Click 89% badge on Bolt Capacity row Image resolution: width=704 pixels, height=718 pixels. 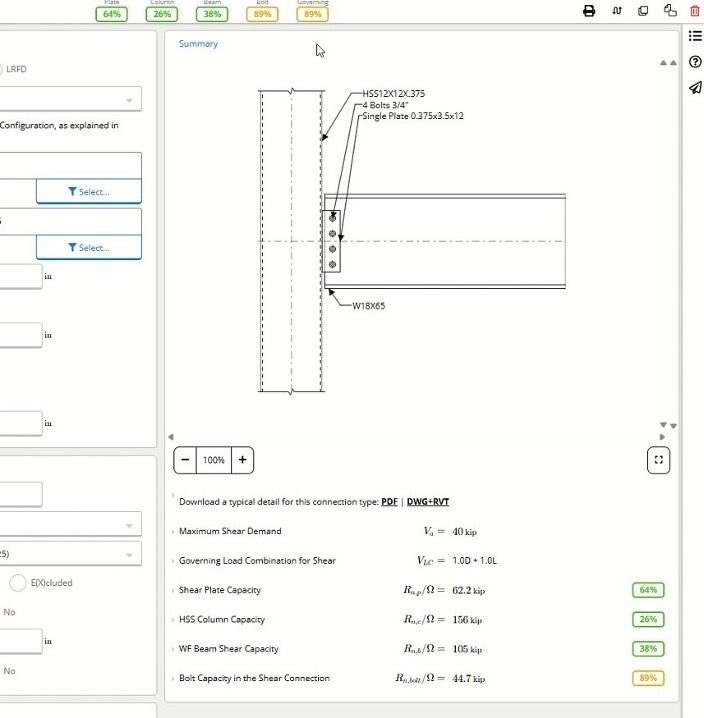[x=648, y=678]
